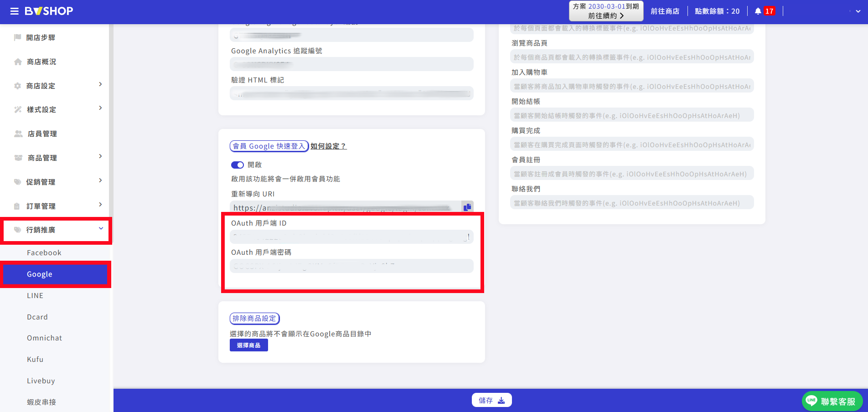Click the LINE icon in 聯繫客服 button
The width and height of the screenshot is (868, 412).
811,401
